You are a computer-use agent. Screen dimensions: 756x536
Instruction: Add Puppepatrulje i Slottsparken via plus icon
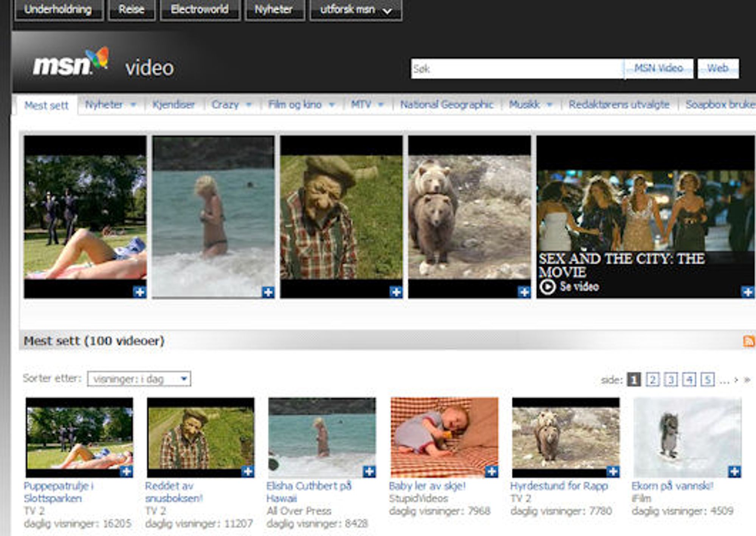point(127,471)
